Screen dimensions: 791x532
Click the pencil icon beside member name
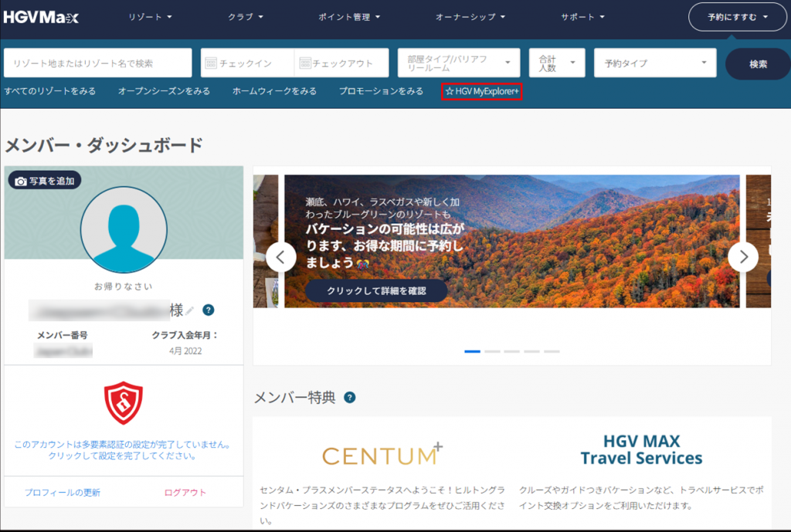click(190, 310)
